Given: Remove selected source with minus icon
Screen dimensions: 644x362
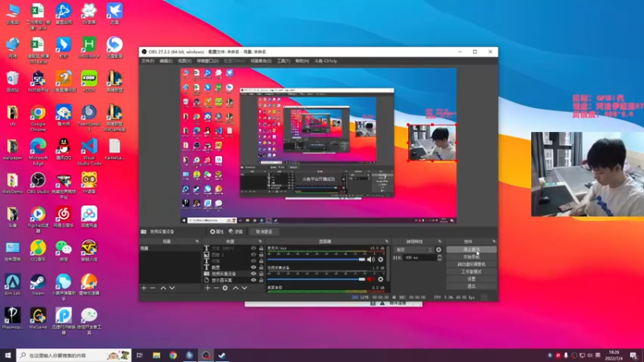Looking at the screenshot, I should click(x=216, y=288).
